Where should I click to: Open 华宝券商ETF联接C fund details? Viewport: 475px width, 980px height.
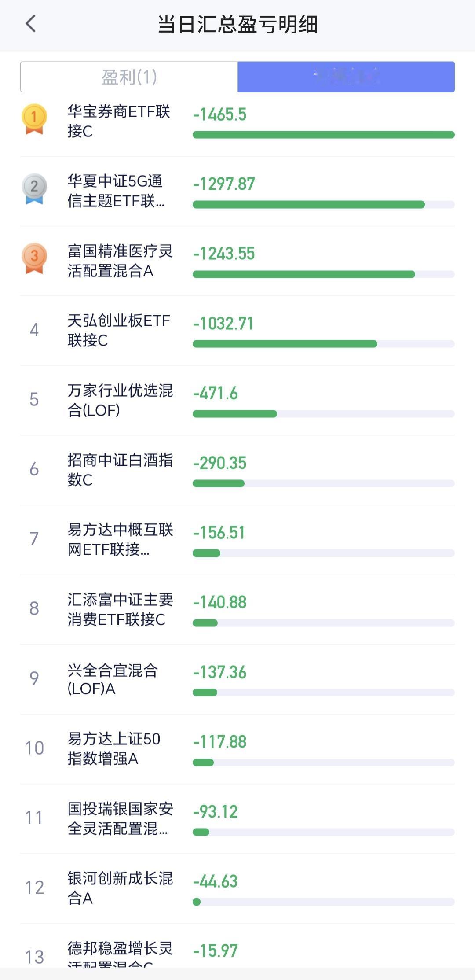(119, 121)
